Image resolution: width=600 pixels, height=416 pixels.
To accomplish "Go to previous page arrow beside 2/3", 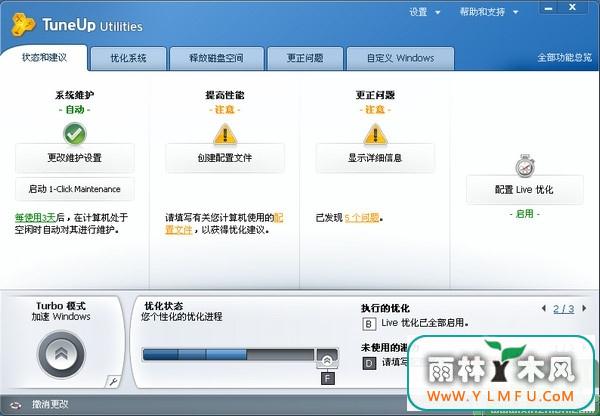I will (544, 308).
